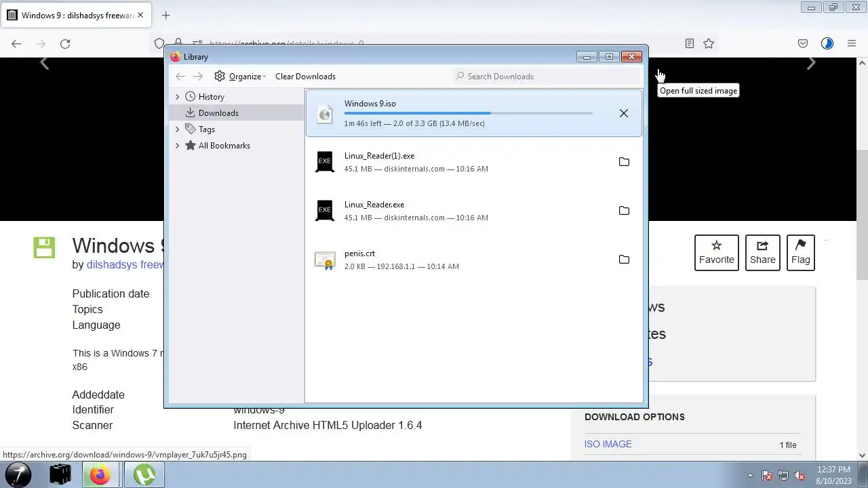Viewport: 868px width, 488px height.
Task: Click the muted volume tray icon
Action: point(800,475)
